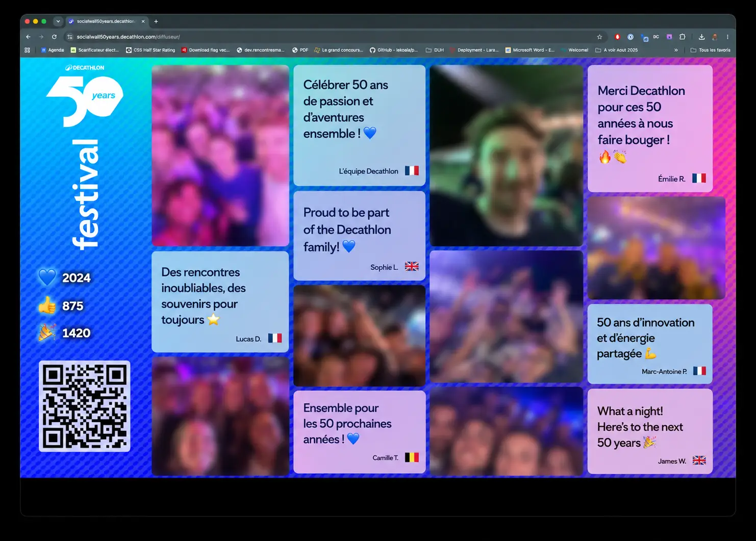Viewport: 756px width, 541px height.
Task: Select the 'Célébrer 50 ans de passion' message
Action: tap(345, 109)
